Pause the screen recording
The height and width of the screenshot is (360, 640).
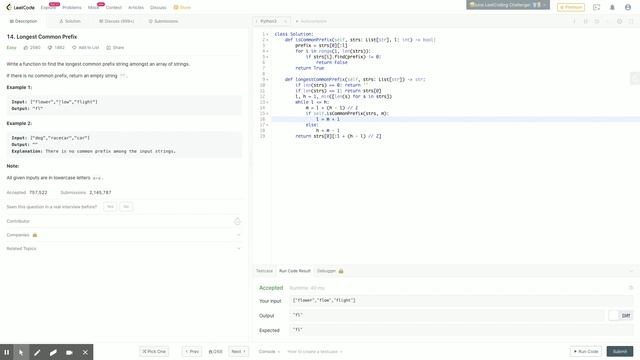[7, 352]
